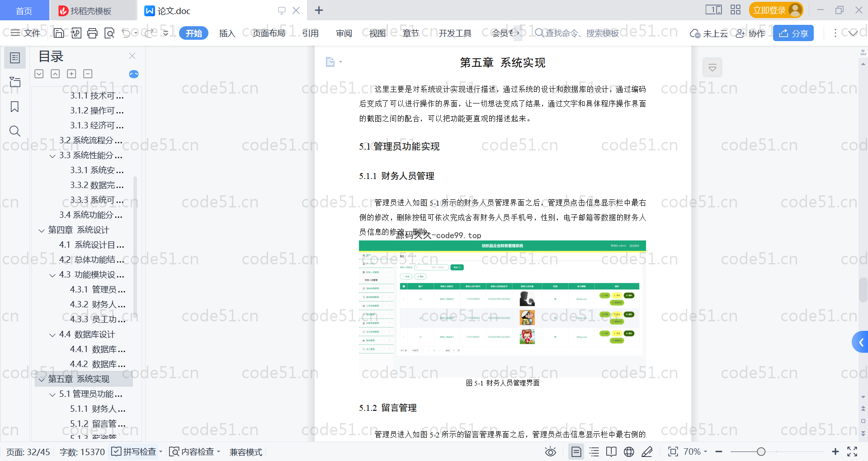Collapse the 第四章 系统设计 tree node
The height and width of the screenshot is (461, 868).
42,230
